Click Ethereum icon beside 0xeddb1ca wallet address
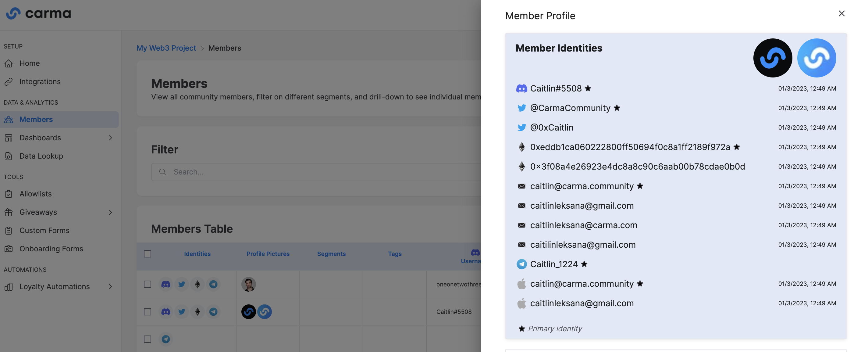 click(x=521, y=147)
